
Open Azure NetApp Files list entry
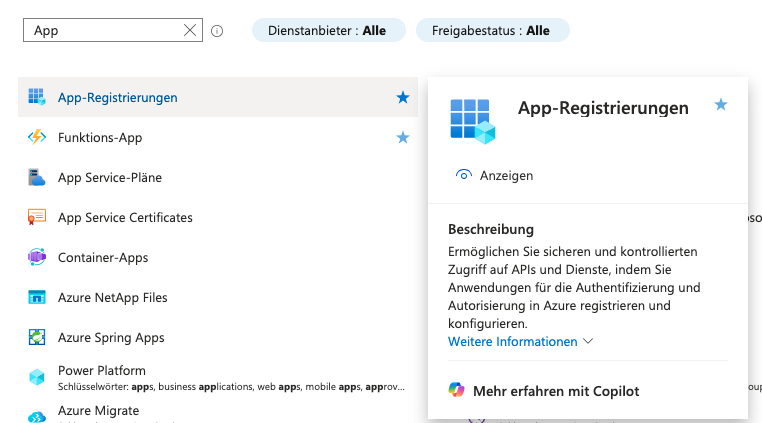[x=112, y=297]
